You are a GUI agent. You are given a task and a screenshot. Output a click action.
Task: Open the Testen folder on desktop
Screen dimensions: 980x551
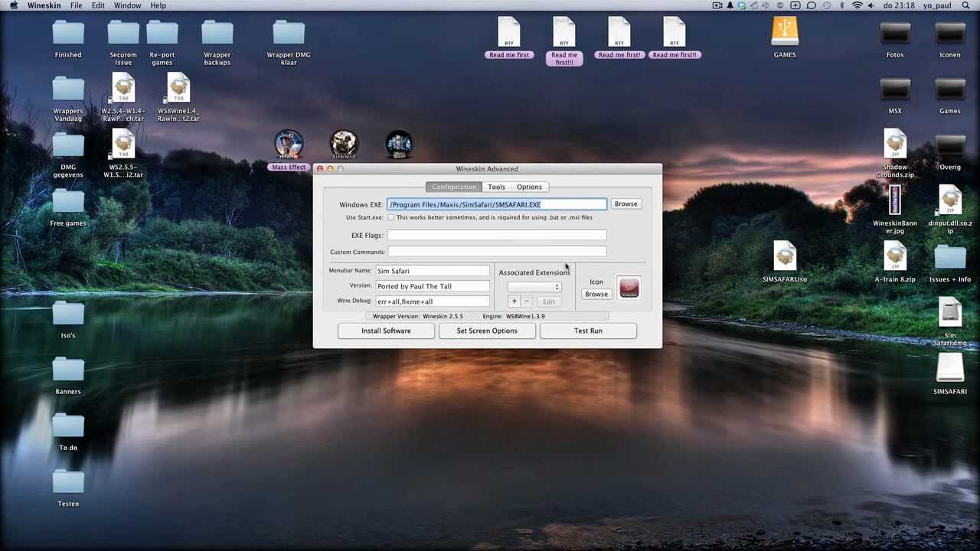[x=68, y=482]
